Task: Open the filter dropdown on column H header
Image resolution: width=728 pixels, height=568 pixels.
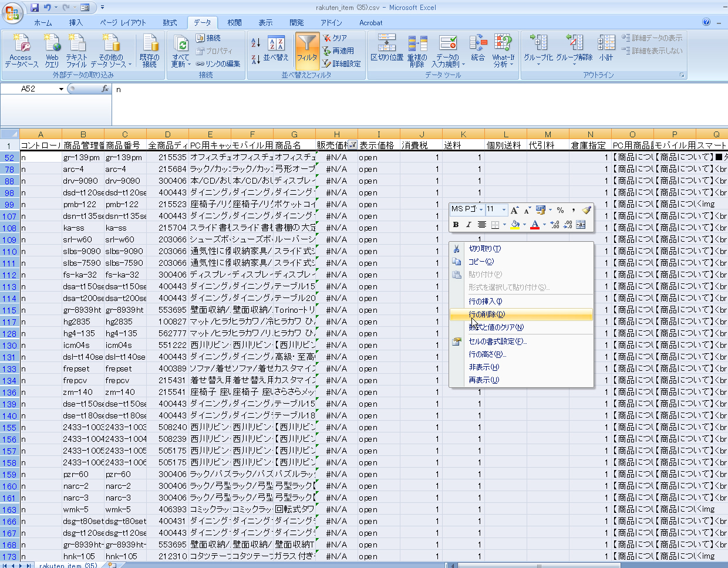Action: [353, 144]
